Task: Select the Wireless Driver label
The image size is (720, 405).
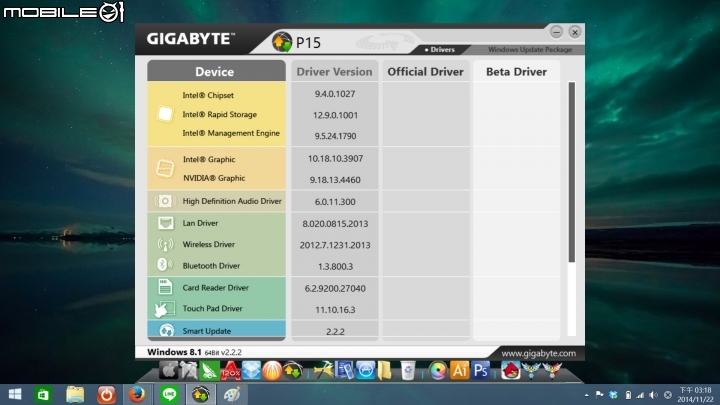Action: 208,244
